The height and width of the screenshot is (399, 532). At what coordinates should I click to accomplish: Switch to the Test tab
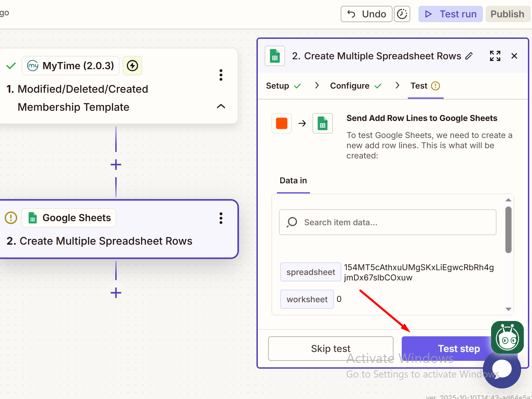pos(425,86)
